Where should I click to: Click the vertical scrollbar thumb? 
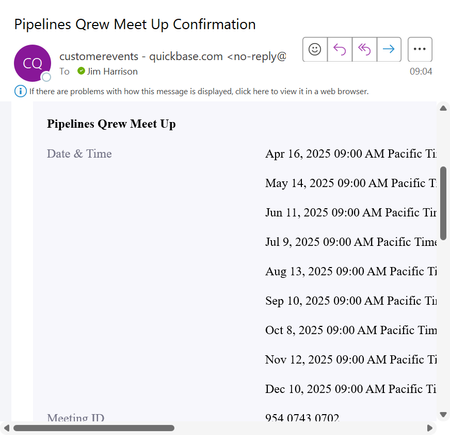pos(443,203)
